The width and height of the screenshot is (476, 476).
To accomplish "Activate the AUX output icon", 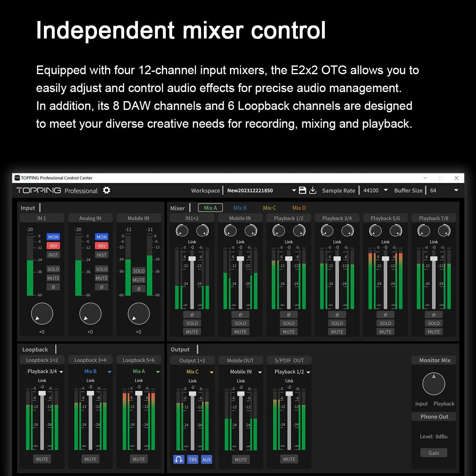I will [207, 459].
